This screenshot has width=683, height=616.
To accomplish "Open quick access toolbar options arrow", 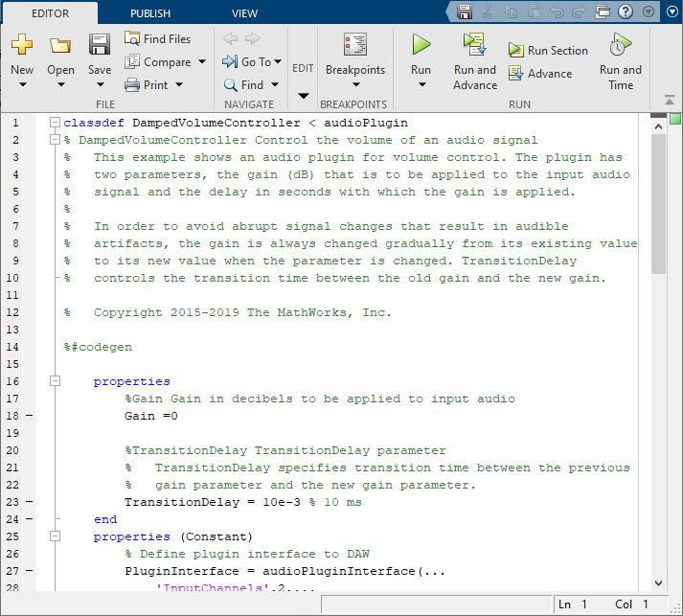I will (649, 11).
